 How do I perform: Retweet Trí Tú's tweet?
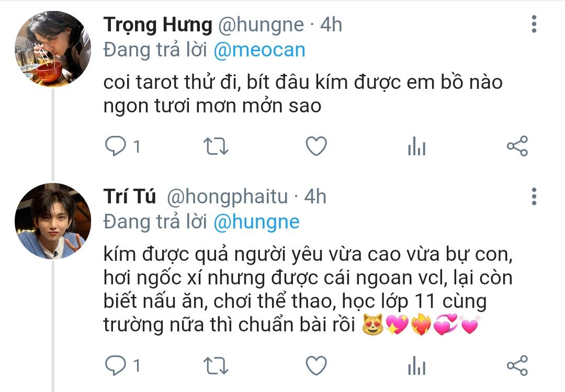click(216, 366)
